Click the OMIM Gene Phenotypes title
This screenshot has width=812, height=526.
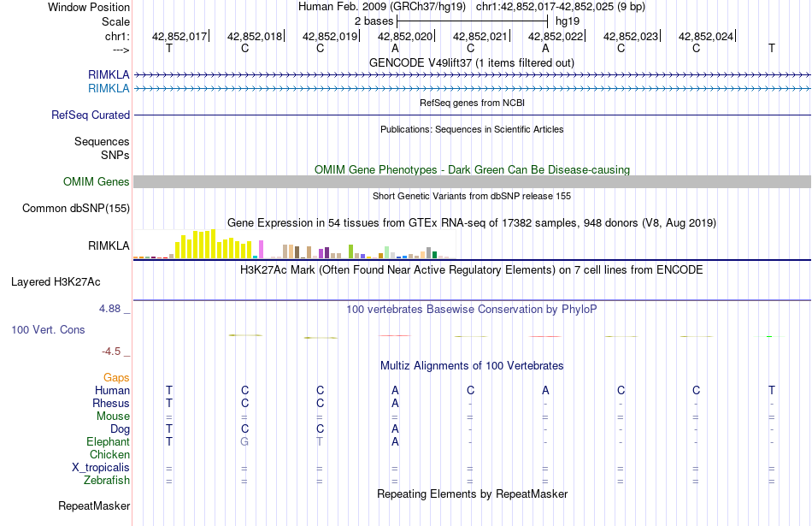click(x=472, y=169)
